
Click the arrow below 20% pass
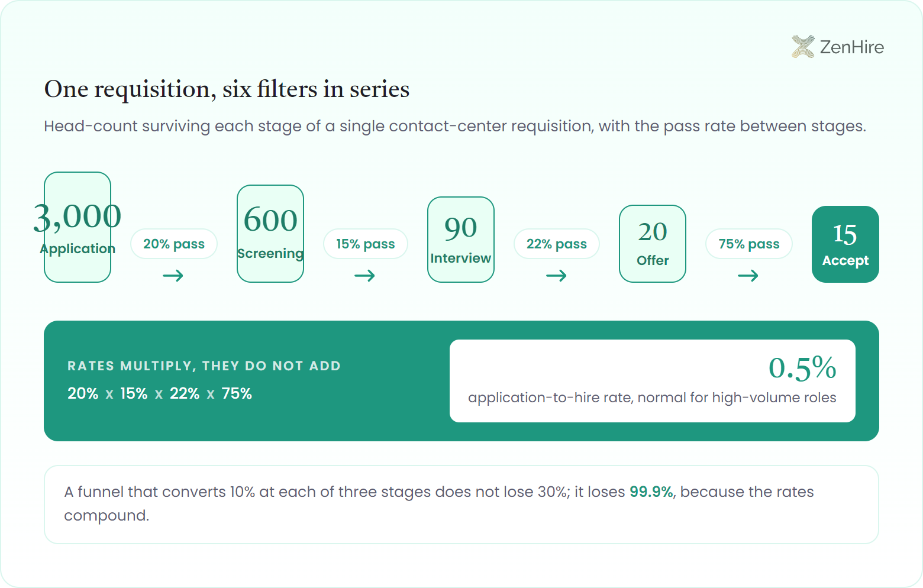pos(173,276)
